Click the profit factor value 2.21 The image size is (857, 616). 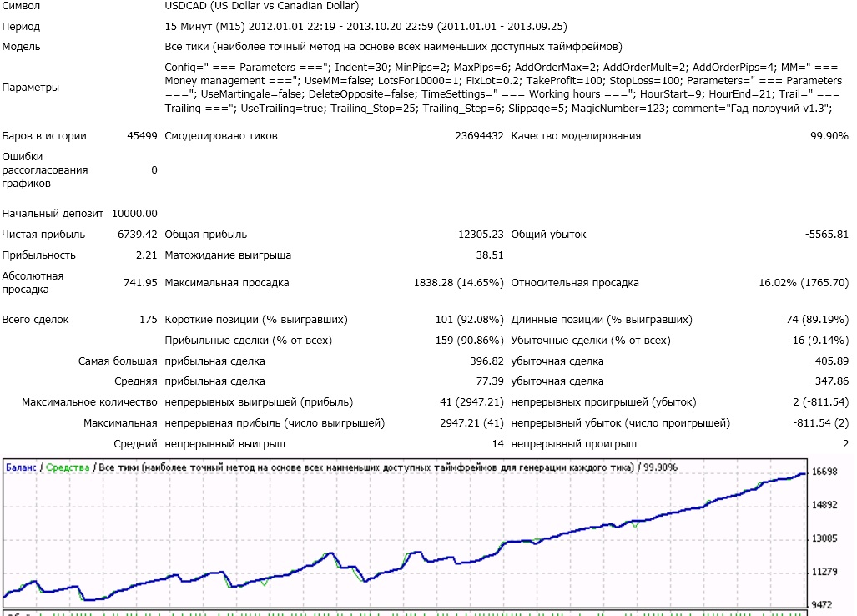tap(147, 255)
